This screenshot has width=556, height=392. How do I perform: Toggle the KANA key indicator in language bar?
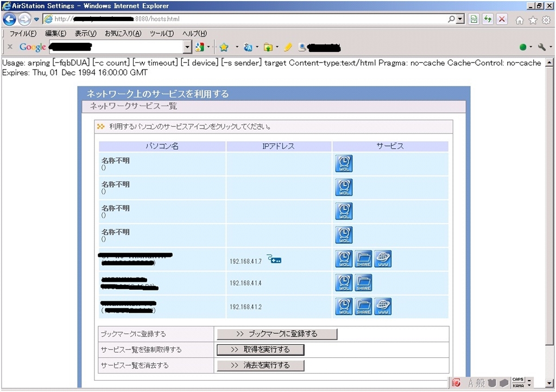coord(518,385)
